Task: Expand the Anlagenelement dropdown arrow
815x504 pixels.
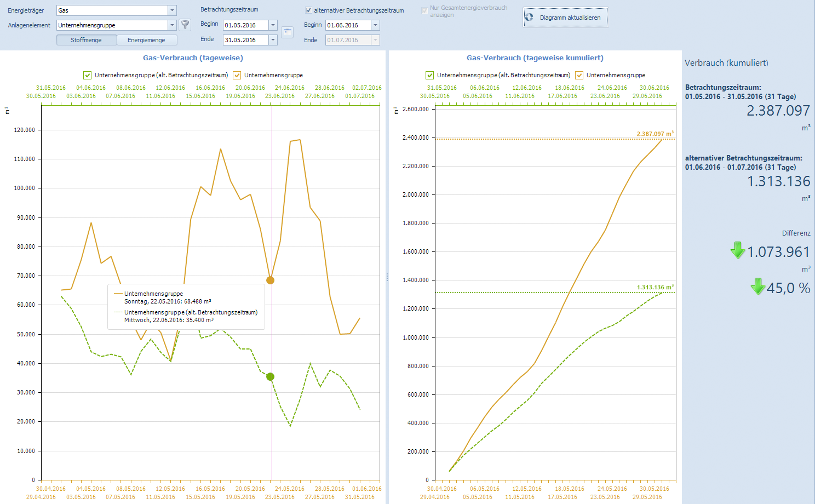Action: [x=172, y=25]
